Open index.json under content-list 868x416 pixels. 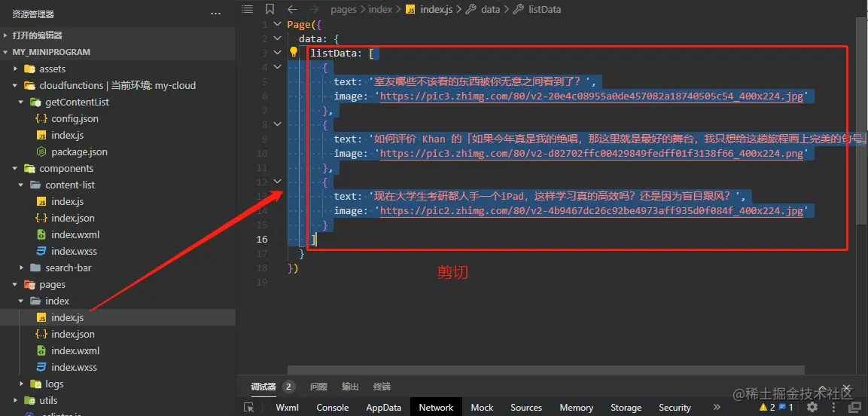tap(73, 219)
